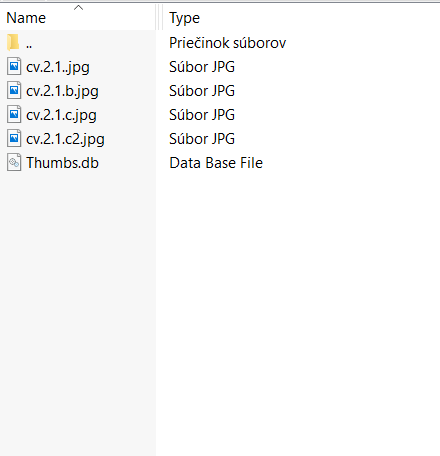Select the cv.2.1.b.jpg image file icon
This screenshot has height=456, width=440.
(x=14, y=90)
